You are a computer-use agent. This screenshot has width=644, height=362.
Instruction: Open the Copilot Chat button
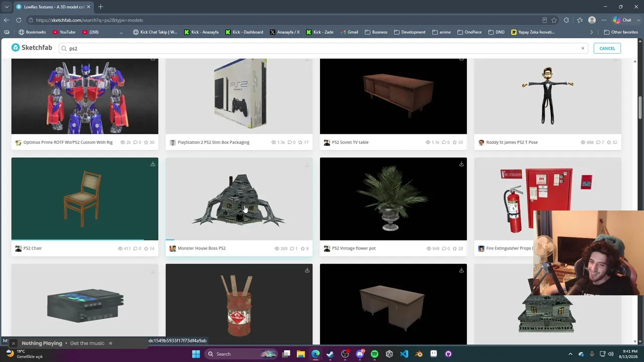[623, 20]
